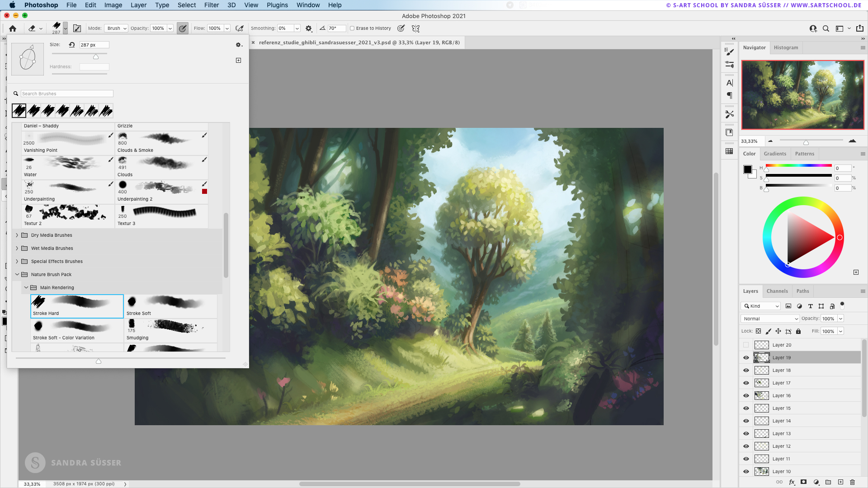Switch to Channels tab
This screenshot has height=488, width=868.
click(x=777, y=291)
